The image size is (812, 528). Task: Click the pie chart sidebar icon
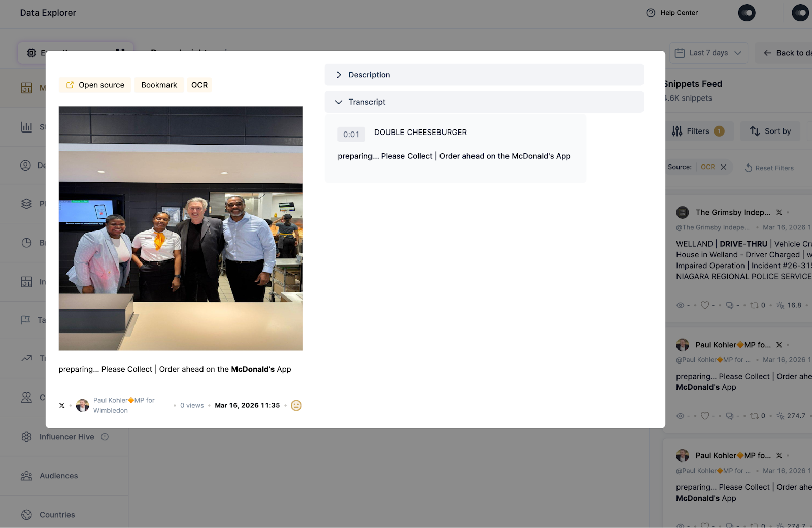coord(26,243)
